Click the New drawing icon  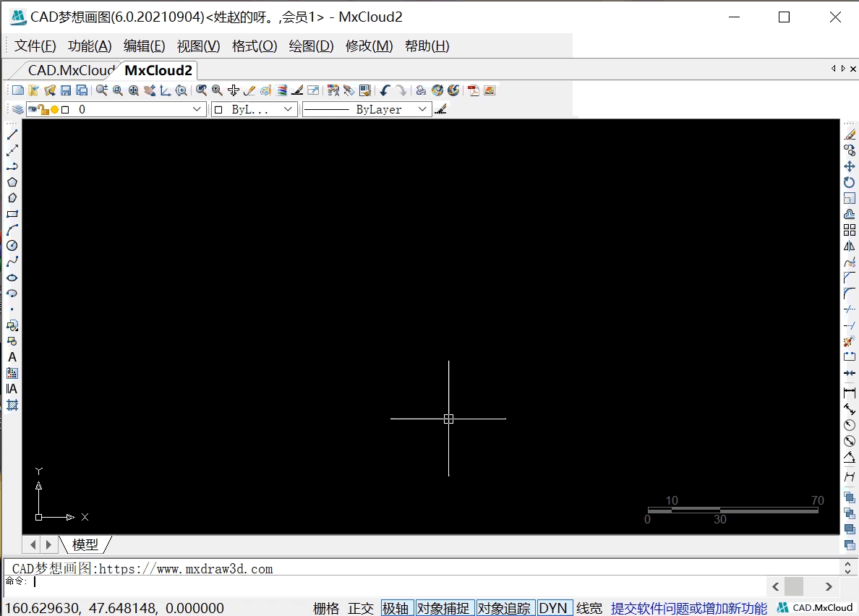(x=18, y=90)
